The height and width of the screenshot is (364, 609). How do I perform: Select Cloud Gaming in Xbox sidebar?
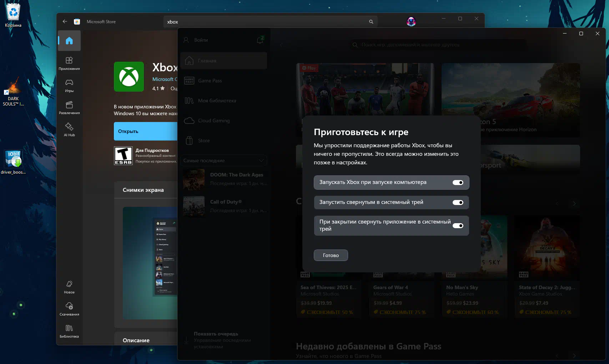[224, 121]
